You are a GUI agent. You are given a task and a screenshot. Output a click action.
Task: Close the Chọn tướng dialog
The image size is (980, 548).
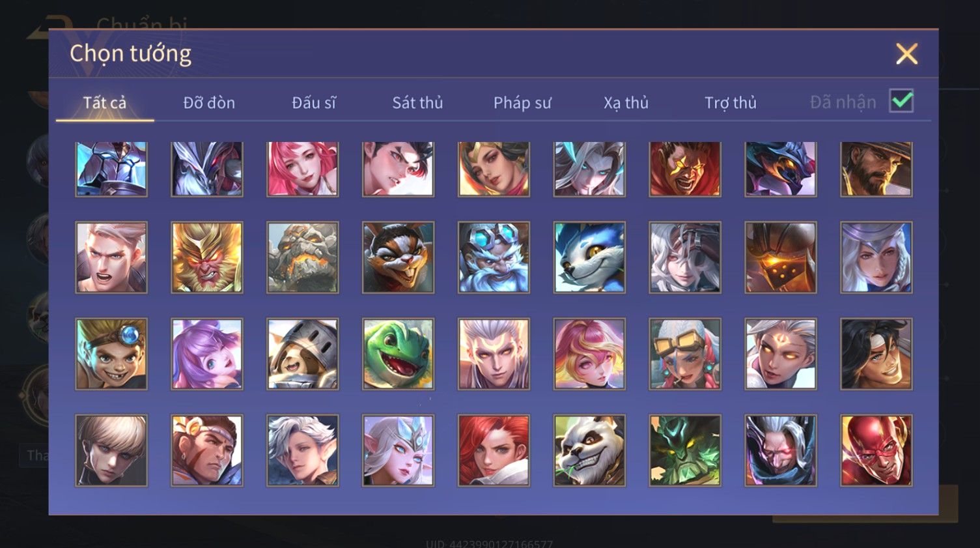click(906, 53)
